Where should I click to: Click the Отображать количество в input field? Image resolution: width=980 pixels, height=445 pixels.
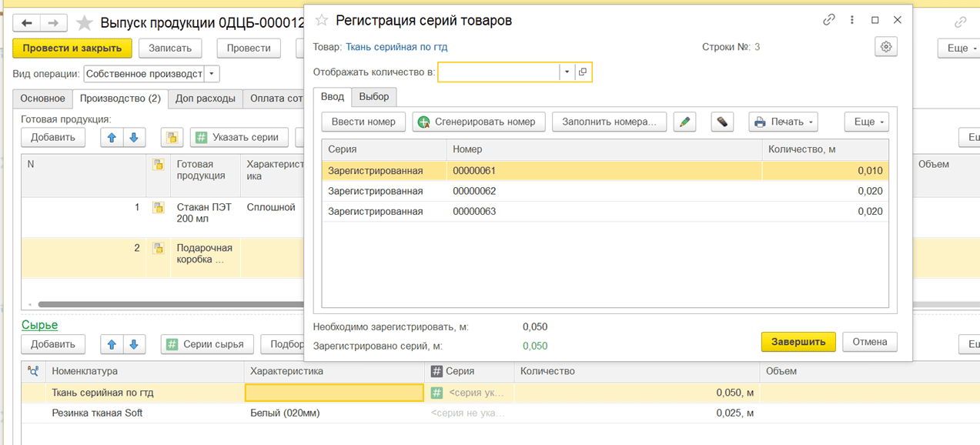[x=498, y=72]
